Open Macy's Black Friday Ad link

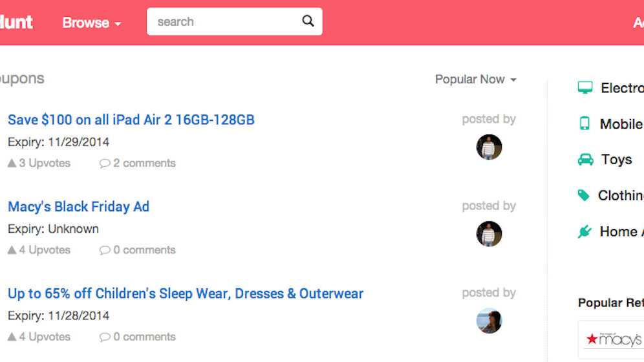[x=78, y=207]
